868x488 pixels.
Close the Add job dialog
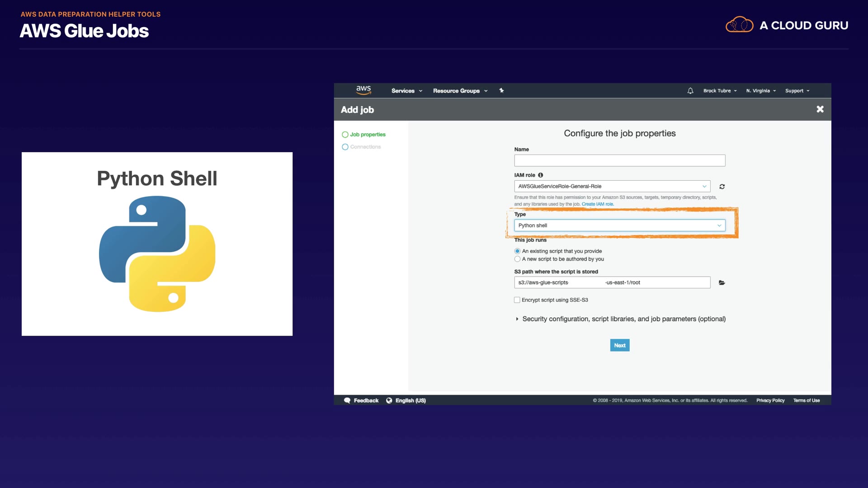coord(820,109)
